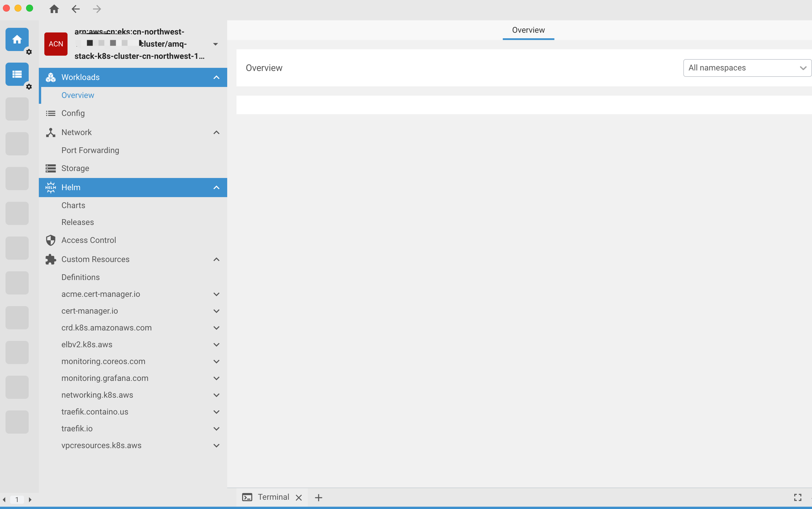Open Helm Releases
Screen dimensions: 812x509
tap(77, 222)
